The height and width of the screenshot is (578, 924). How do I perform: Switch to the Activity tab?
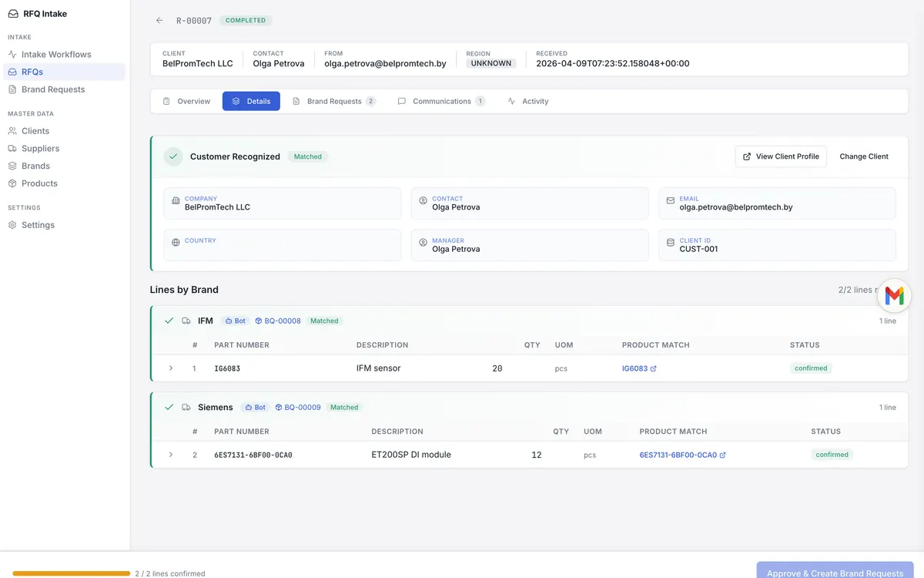coord(528,101)
